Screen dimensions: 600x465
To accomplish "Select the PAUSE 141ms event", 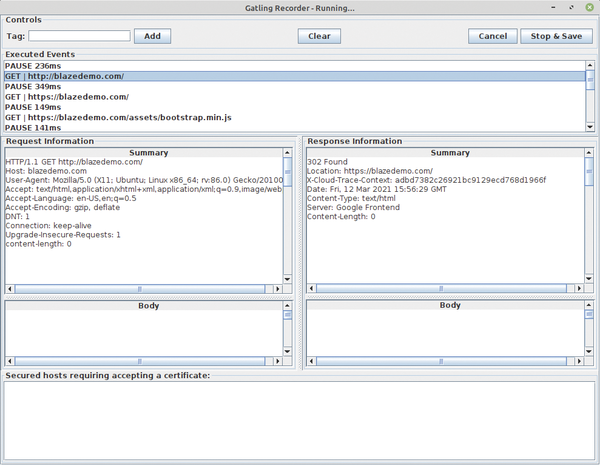I will point(295,127).
